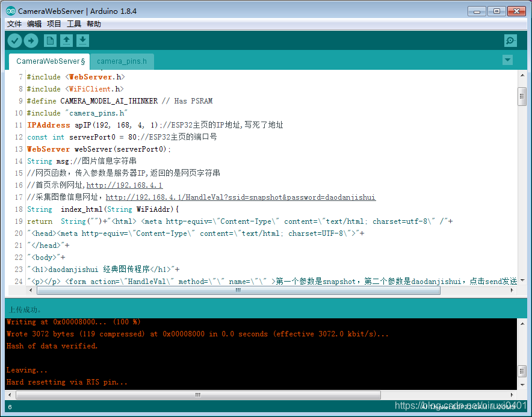Click 'Leaving...' console line
Screen dimensions: 532x417
pyautogui.click(x=27, y=370)
